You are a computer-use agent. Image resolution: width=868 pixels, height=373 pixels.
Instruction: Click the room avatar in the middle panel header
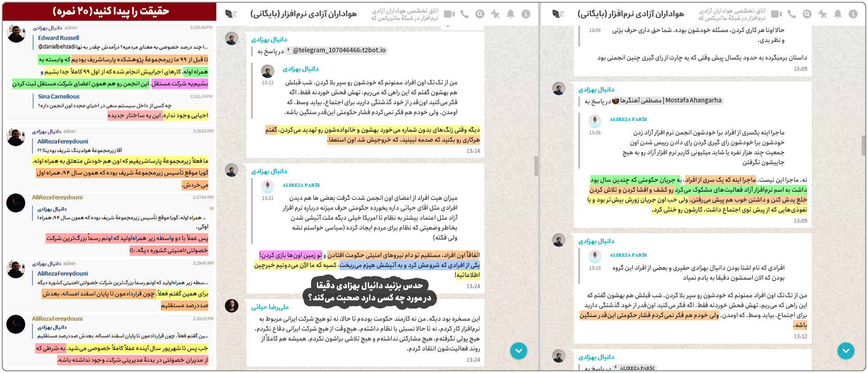click(x=231, y=14)
